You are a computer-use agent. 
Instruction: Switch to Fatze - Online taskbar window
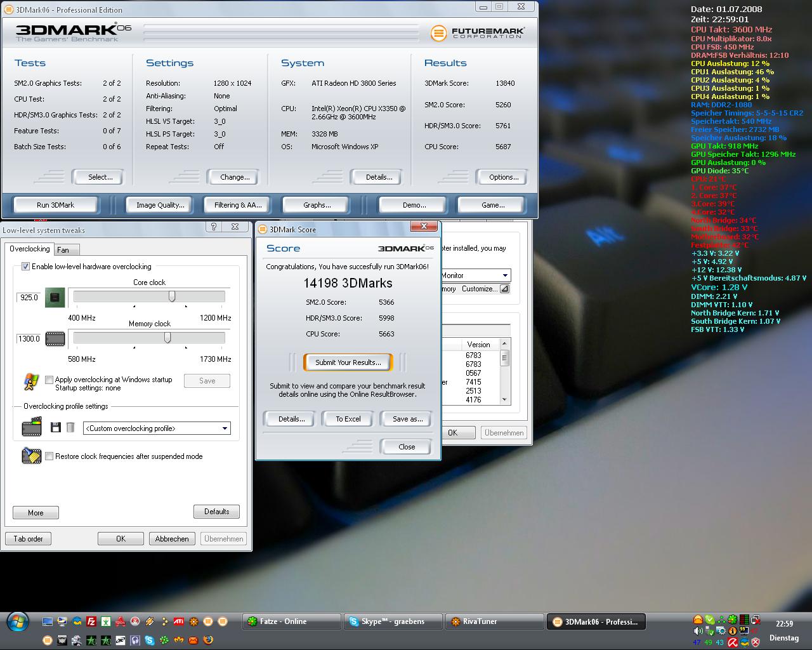pos(292,621)
